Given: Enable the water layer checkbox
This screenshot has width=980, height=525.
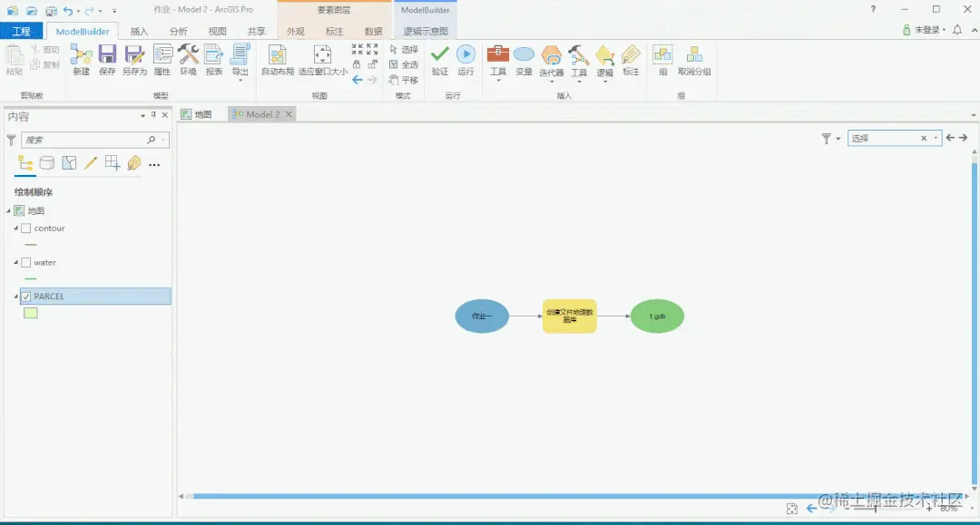Looking at the screenshot, I should point(26,263).
